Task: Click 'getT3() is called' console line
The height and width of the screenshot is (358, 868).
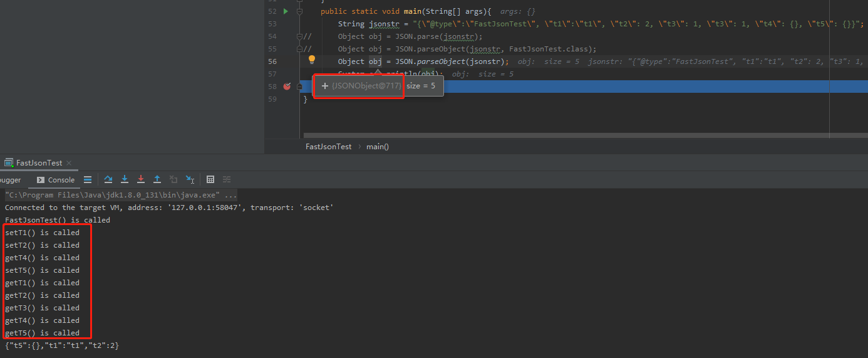Action: pos(43,308)
